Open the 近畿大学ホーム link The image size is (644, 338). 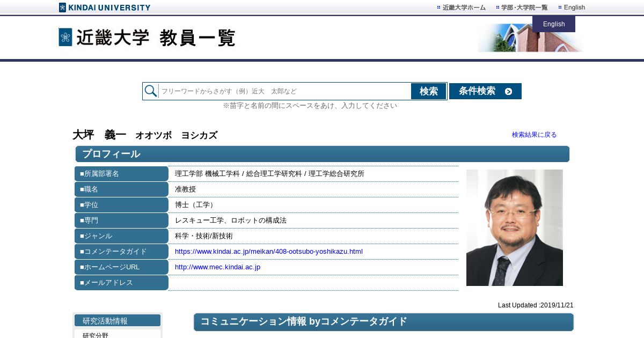tap(462, 8)
